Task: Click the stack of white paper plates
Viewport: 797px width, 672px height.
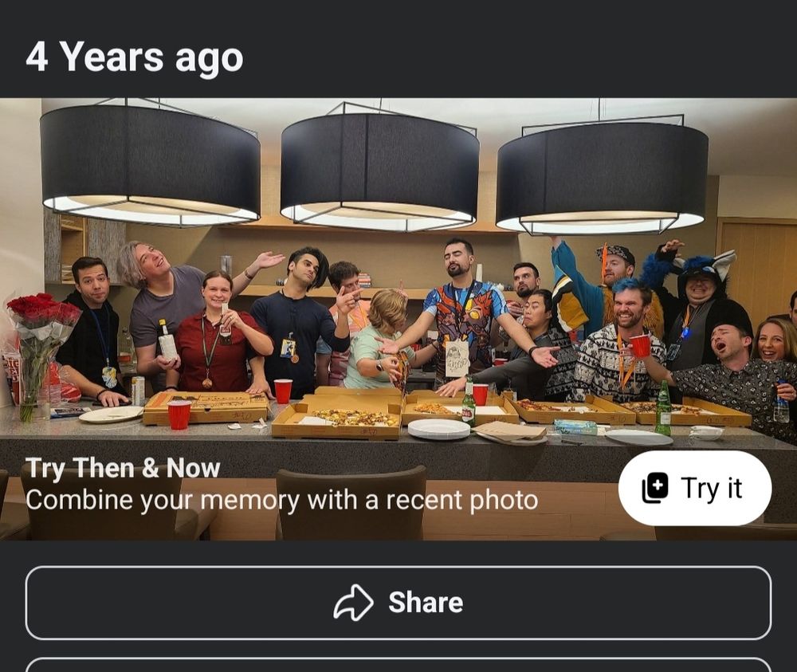Action: point(439,429)
